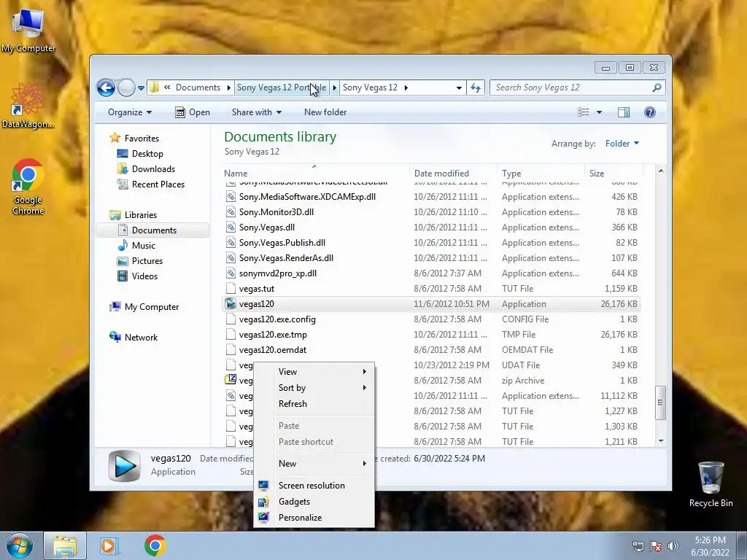Open the Arrange by Folder dropdown
Image resolution: width=747 pixels, height=560 pixels.
[x=622, y=144]
